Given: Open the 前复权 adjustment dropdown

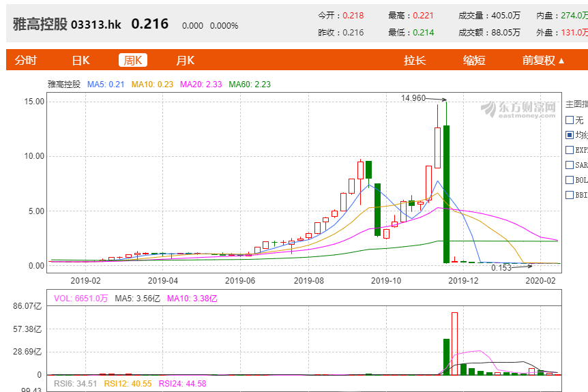Looking at the screenshot, I should point(543,61).
